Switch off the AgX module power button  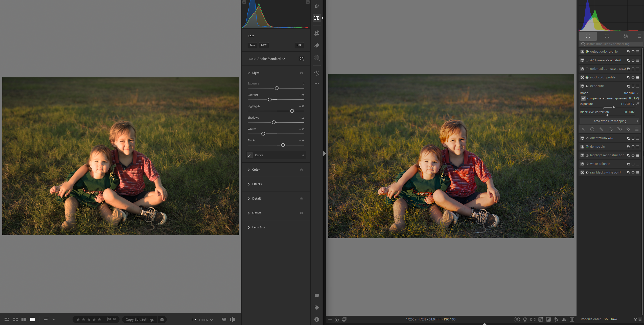(x=582, y=60)
